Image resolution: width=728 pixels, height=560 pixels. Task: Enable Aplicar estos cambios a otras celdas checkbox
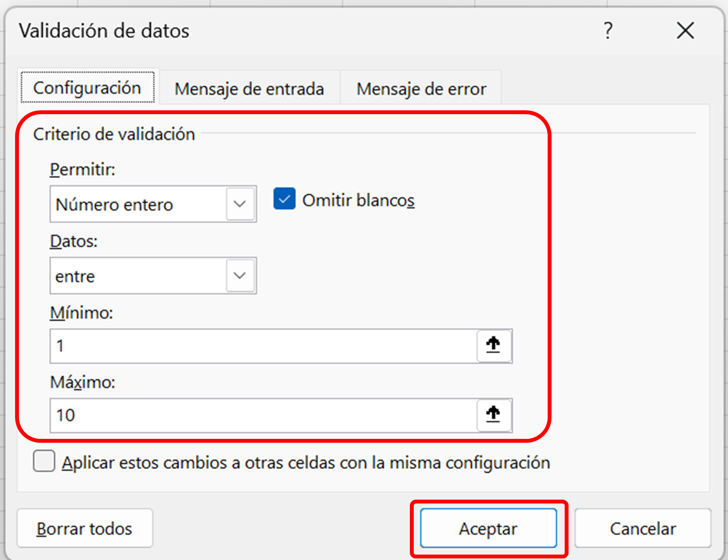(44, 461)
